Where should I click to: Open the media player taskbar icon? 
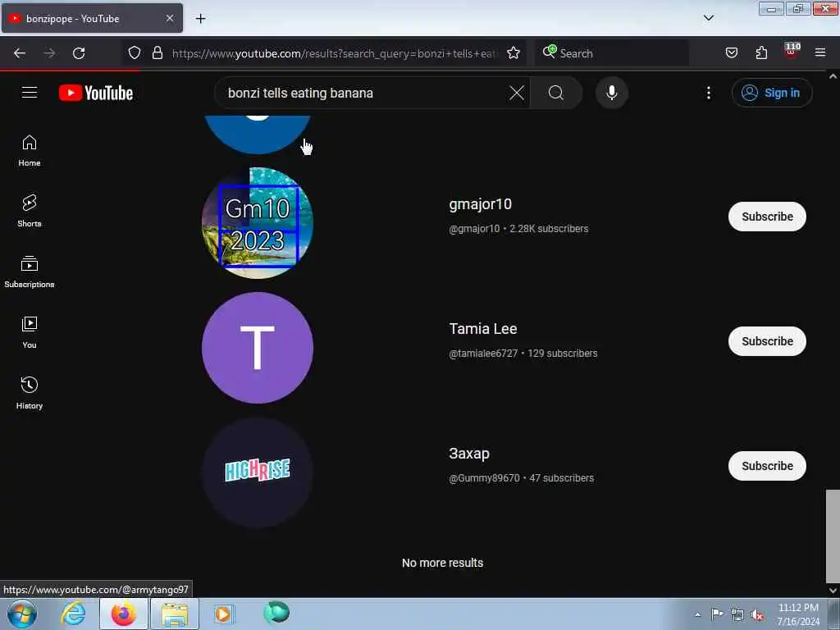click(x=223, y=614)
